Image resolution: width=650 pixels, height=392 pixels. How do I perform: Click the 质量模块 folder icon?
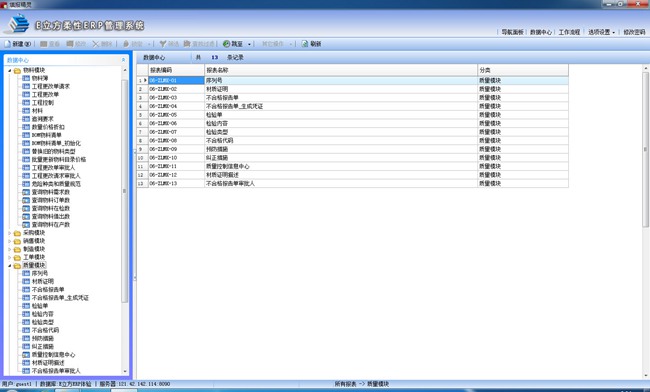pyautogui.click(x=17, y=265)
